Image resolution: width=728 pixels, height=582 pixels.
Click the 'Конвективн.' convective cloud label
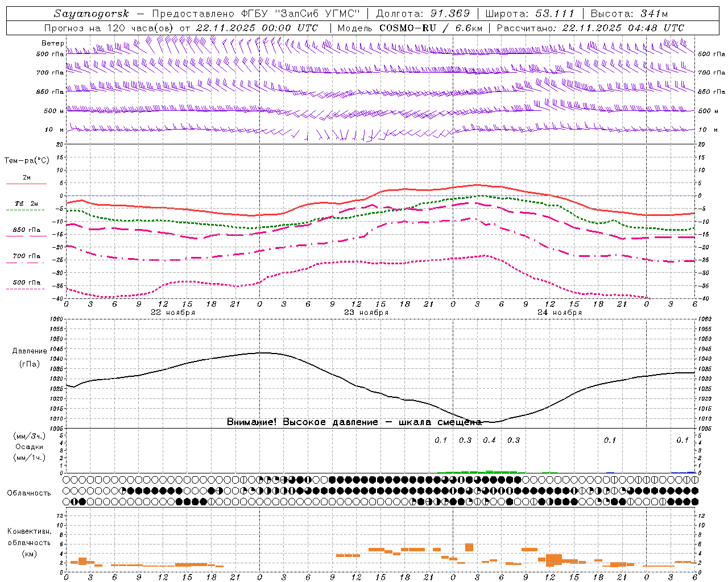click(x=30, y=531)
